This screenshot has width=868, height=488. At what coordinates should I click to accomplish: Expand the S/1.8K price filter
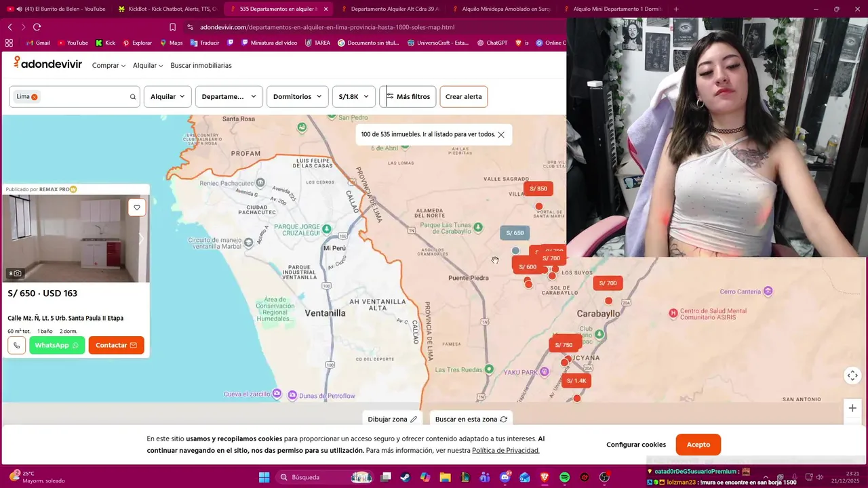(x=353, y=96)
